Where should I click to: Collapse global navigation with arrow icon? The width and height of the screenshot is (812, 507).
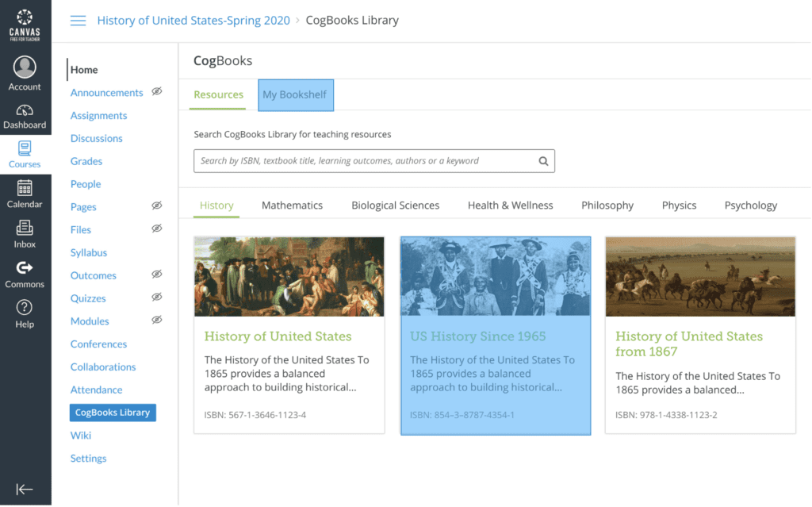[x=25, y=489]
